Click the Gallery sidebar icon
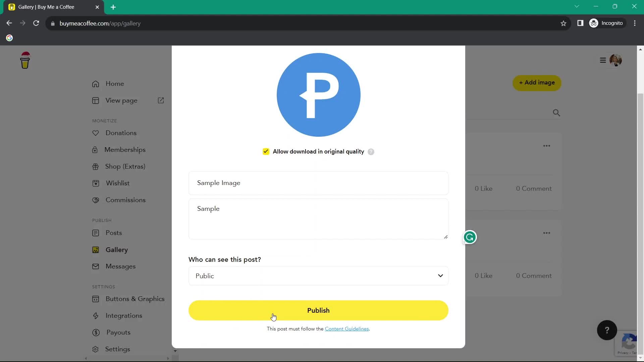The width and height of the screenshot is (644, 362). 95,249
